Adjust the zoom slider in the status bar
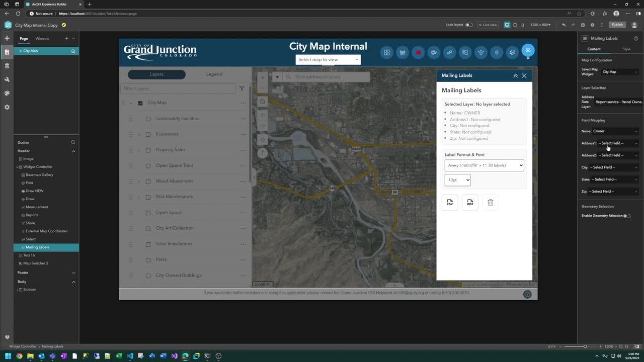 [585, 346]
